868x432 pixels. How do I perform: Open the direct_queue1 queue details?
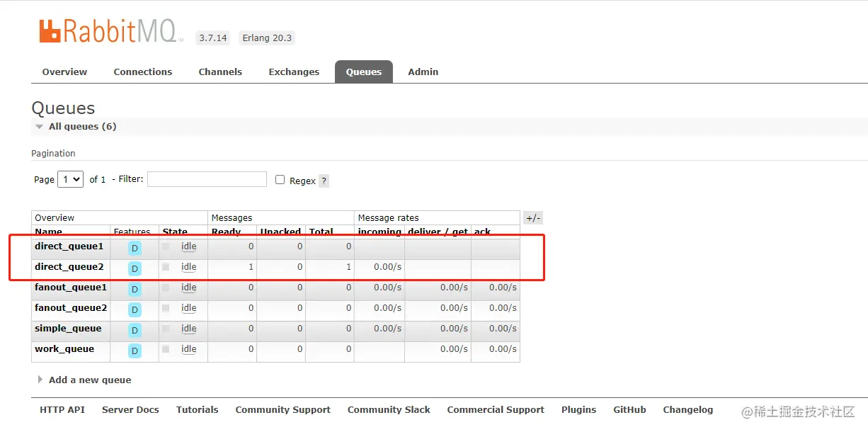[69, 246]
